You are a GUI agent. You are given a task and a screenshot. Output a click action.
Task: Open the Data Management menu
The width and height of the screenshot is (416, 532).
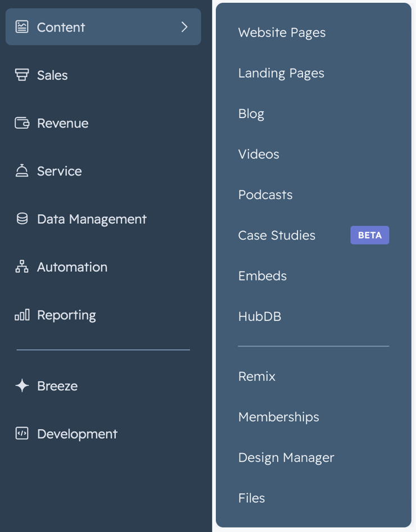coord(92,219)
